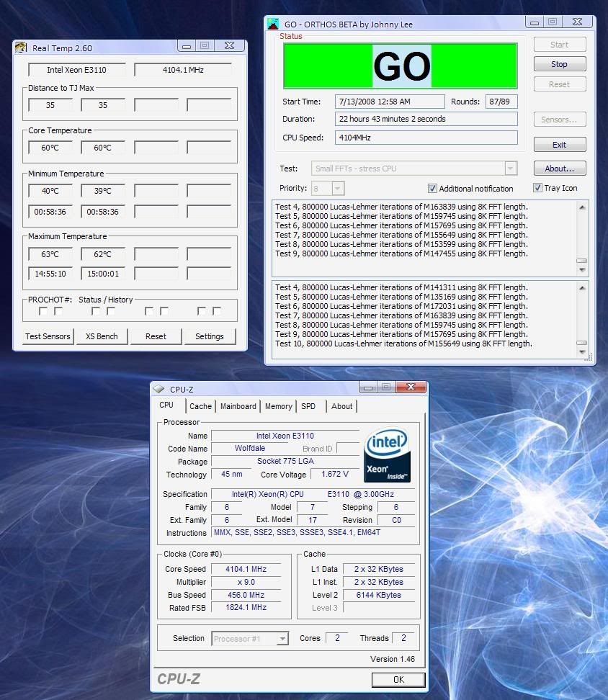The width and height of the screenshot is (608, 700).
Task: Minimize the Real Temp window
Action: pos(187,45)
